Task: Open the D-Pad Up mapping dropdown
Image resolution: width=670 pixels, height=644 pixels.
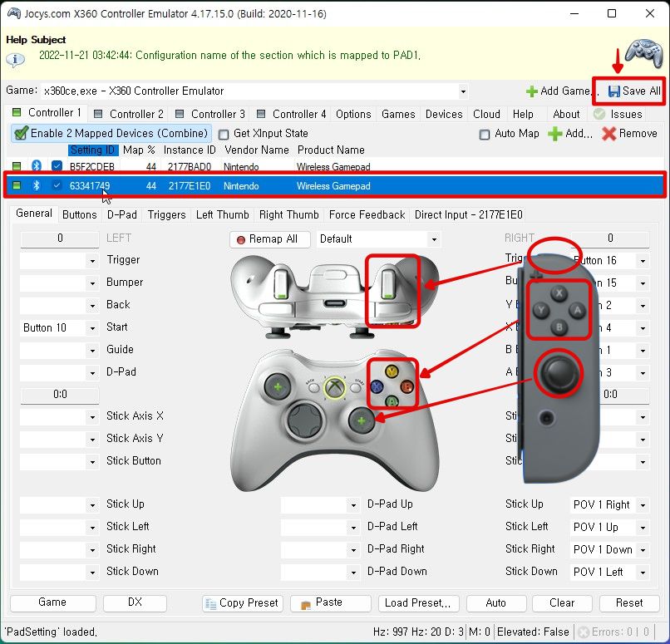Action: [x=353, y=505]
